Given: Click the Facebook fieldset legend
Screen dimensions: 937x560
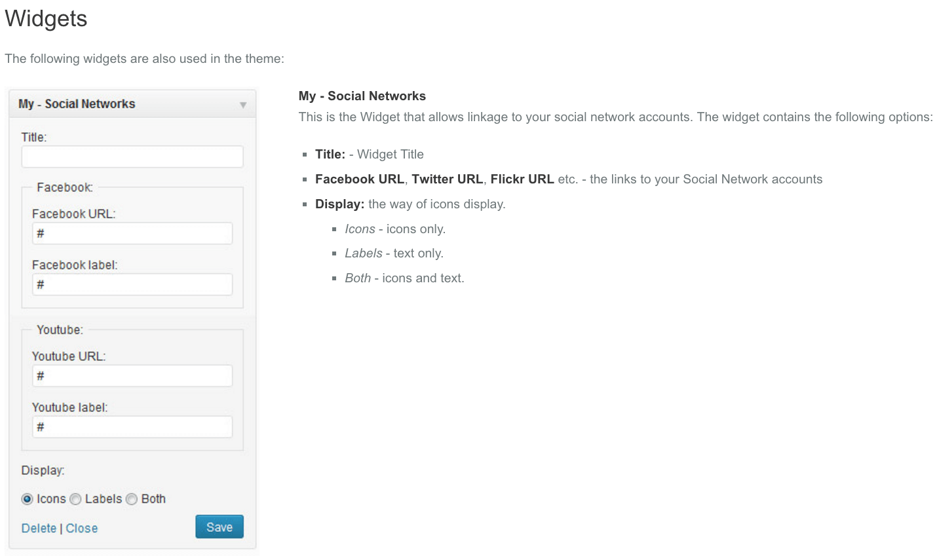Looking at the screenshot, I should point(64,187).
